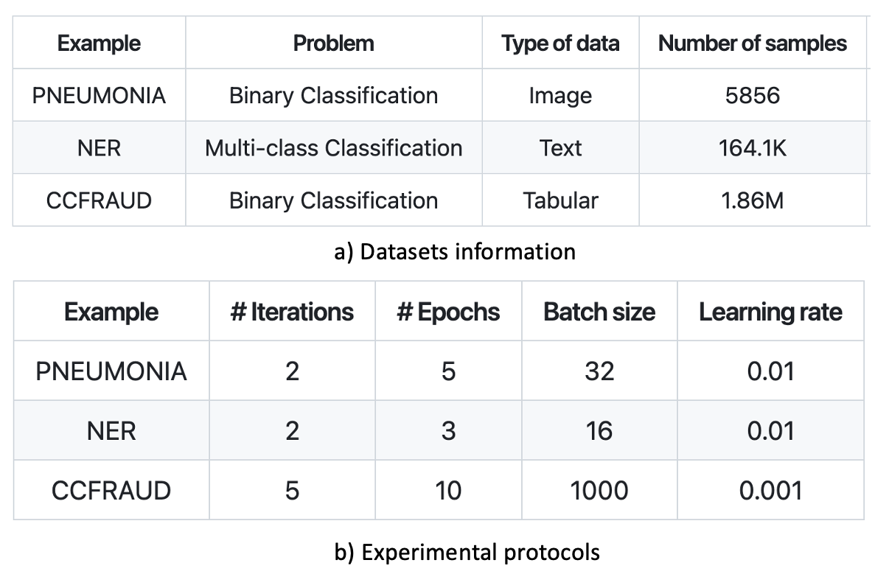
Task: Click the 1.86M samples cell
Action: click(752, 200)
